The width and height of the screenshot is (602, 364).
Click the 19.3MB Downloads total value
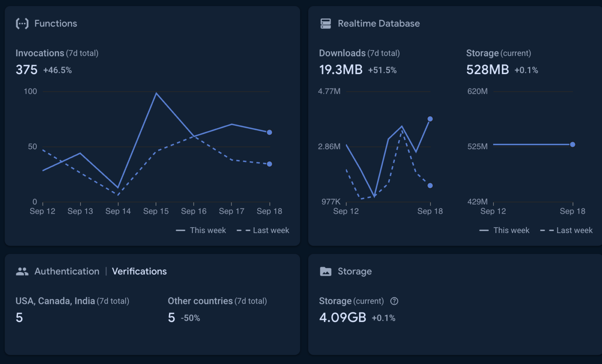[x=340, y=70]
